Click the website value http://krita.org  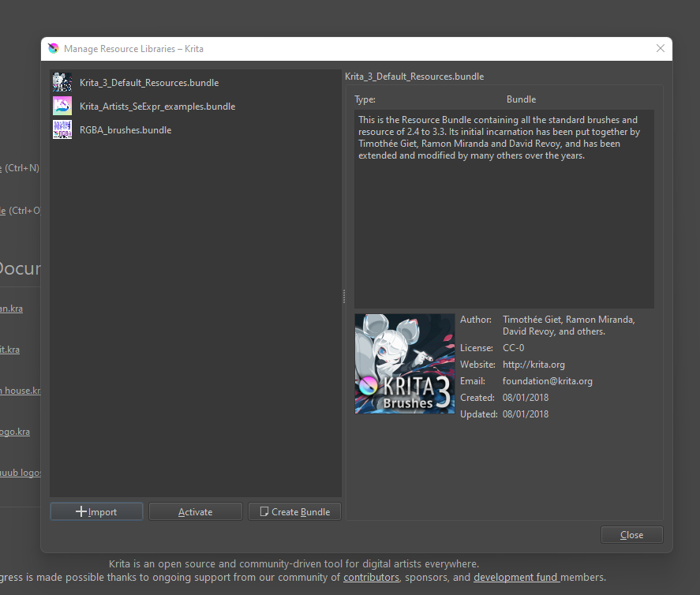(x=533, y=365)
